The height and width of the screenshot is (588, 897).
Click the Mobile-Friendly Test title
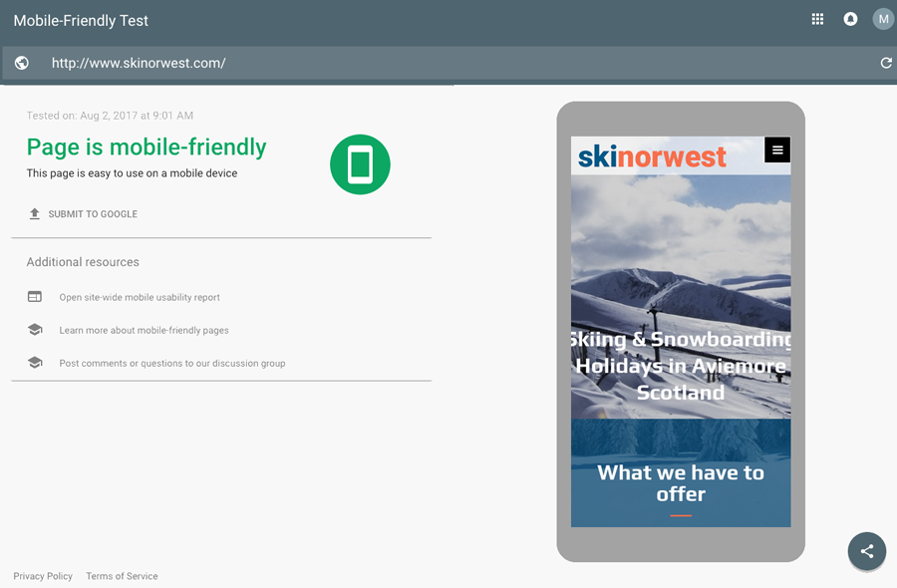pyautogui.click(x=81, y=21)
